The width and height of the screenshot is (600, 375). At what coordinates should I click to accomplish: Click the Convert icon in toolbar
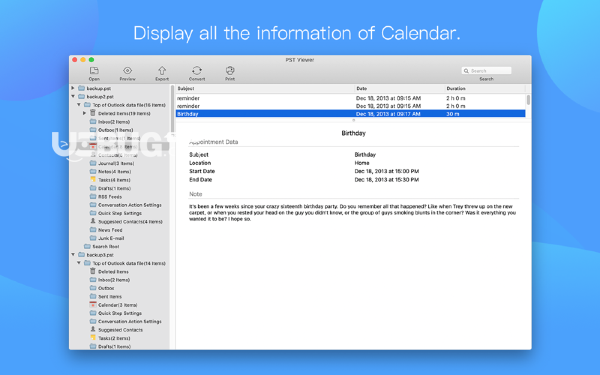(x=197, y=70)
